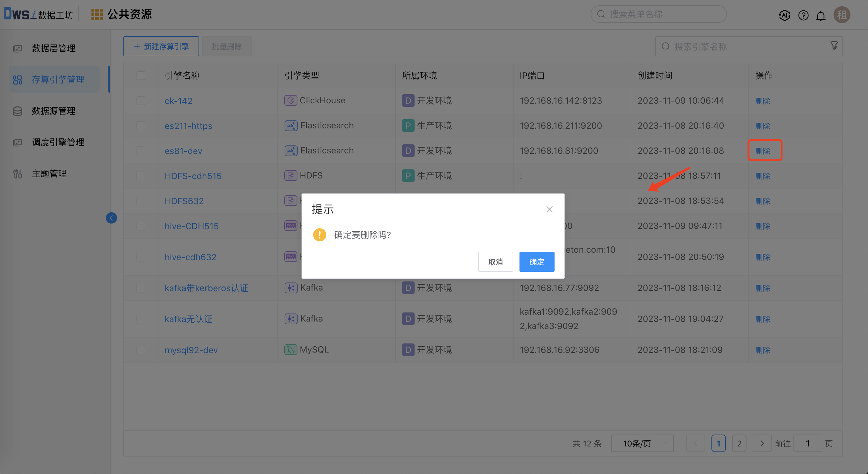Select the AI assistant icon in top bar
Screen dimensions: 868x474
tap(784, 15)
